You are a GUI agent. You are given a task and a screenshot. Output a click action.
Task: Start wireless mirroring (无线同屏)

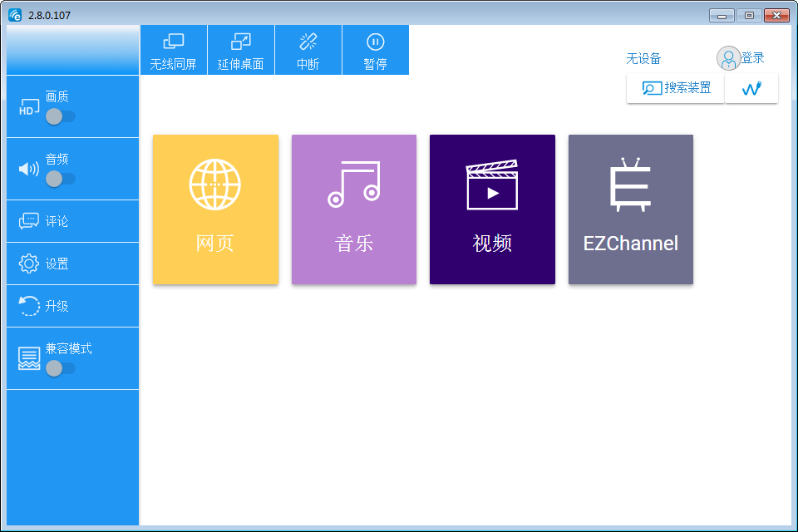point(174,50)
